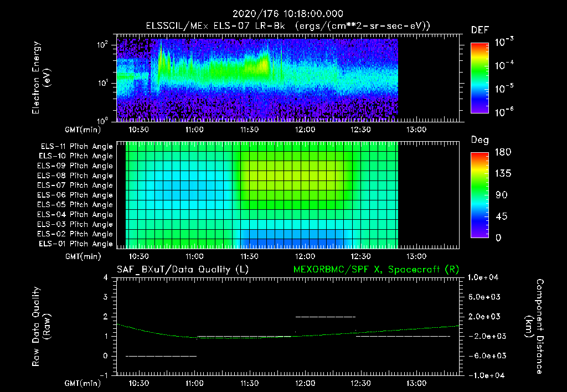Click the green MEXORBMC/SPF X, Spacecraft (R) label
The image size is (567, 392).
coord(376,270)
